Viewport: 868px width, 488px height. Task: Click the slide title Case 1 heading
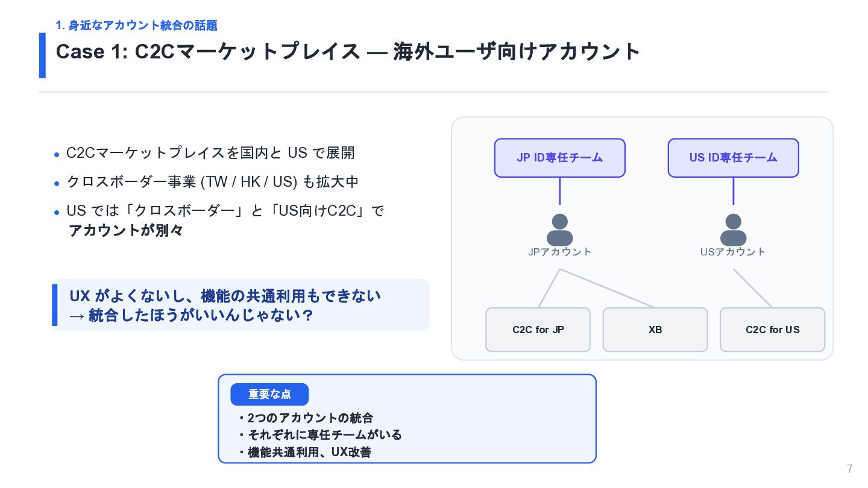point(348,52)
